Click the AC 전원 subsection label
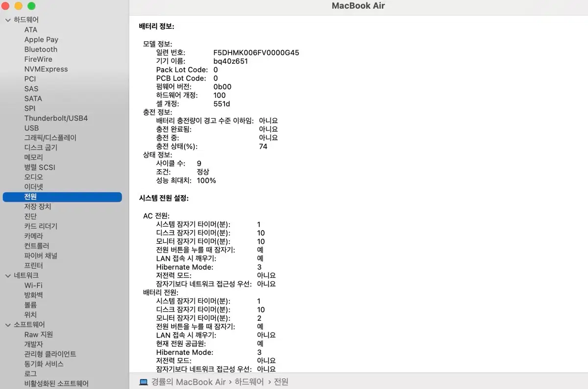The width and height of the screenshot is (588, 389). (x=156, y=216)
